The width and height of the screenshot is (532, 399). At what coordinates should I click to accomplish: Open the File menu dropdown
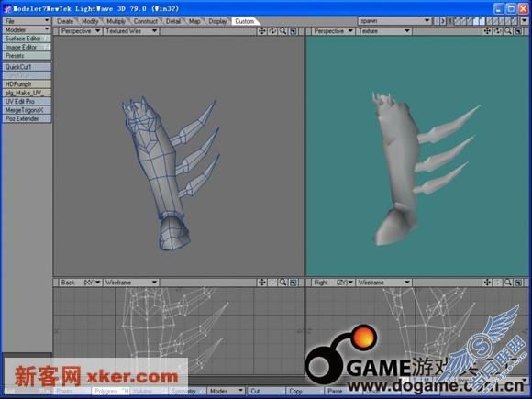[x=27, y=21]
